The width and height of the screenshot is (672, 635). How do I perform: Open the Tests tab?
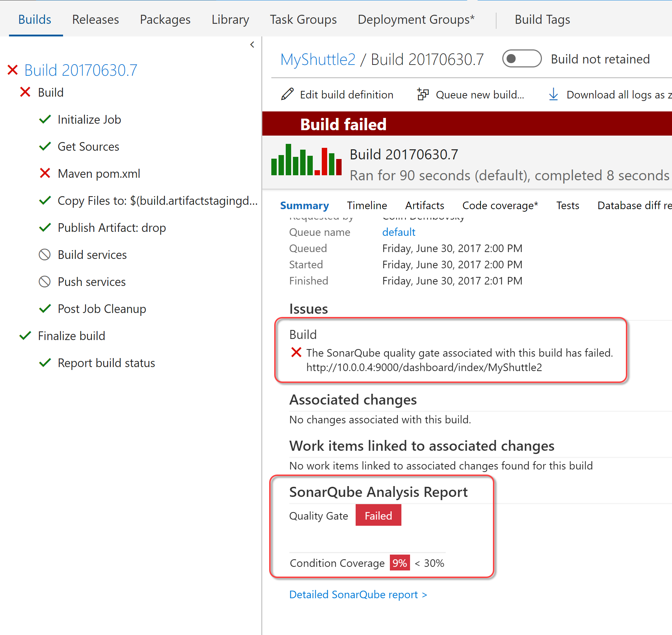point(568,206)
